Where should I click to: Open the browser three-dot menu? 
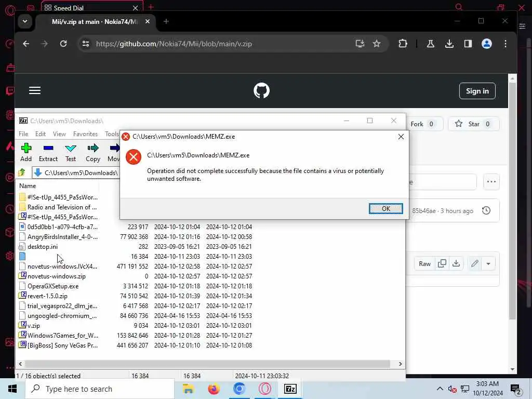[506, 44]
